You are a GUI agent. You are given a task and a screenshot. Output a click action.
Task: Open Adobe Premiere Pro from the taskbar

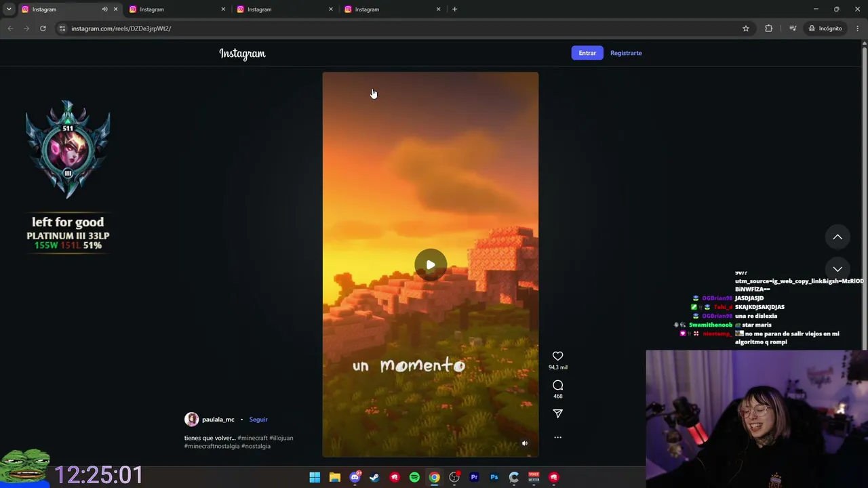pyautogui.click(x=474, y=477)
